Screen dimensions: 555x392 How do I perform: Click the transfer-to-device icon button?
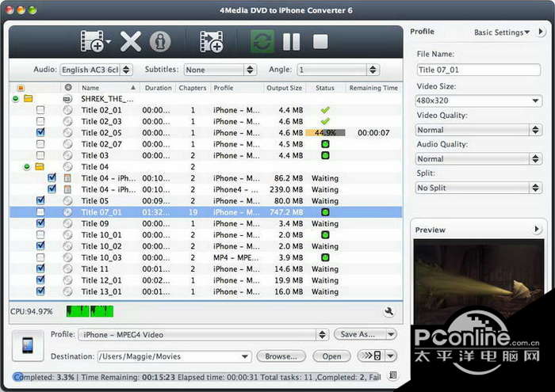click(373, 356)
